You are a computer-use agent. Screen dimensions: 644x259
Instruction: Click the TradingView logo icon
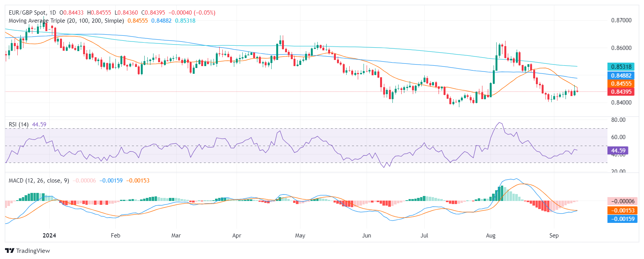pos(10,251)
